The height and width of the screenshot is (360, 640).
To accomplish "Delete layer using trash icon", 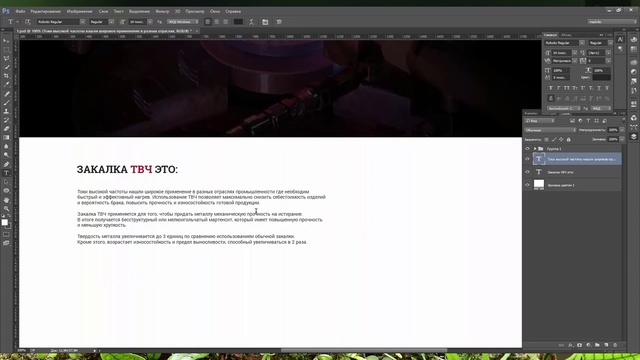I will point(615,345).
